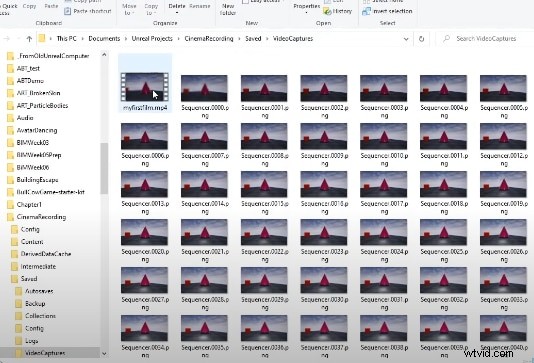534x363 pixels.
Task: Select the Sequencer.0008.png thumbnail
Action: click(x=264, y=136)
